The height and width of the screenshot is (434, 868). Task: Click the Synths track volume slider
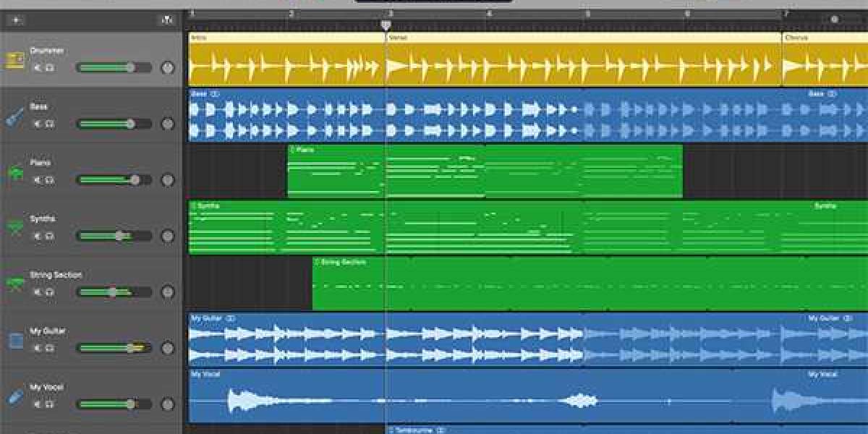(114, 236)
